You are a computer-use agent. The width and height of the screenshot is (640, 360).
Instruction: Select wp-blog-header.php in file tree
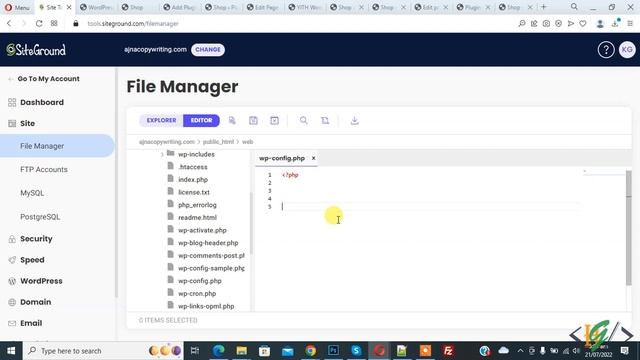pos(208,243)
